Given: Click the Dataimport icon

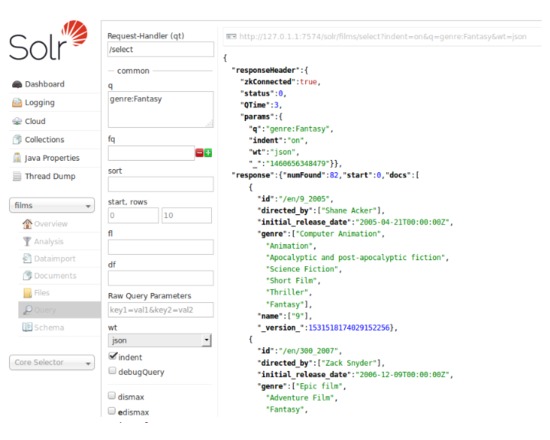Looking at the screenshot, I should 27,259.
